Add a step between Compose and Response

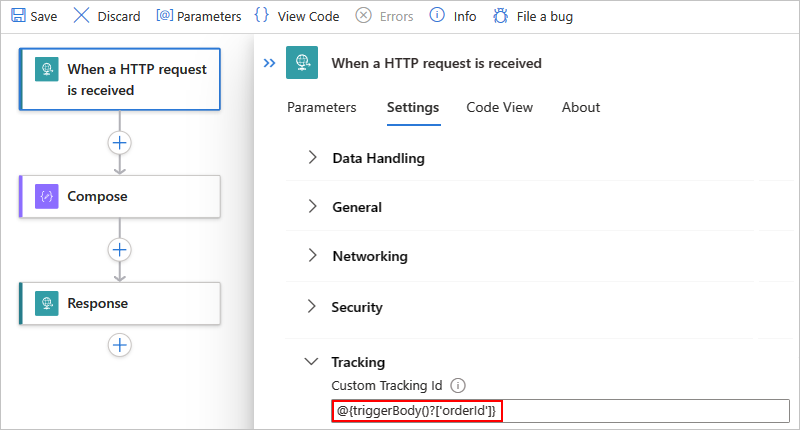click(120, 250)
